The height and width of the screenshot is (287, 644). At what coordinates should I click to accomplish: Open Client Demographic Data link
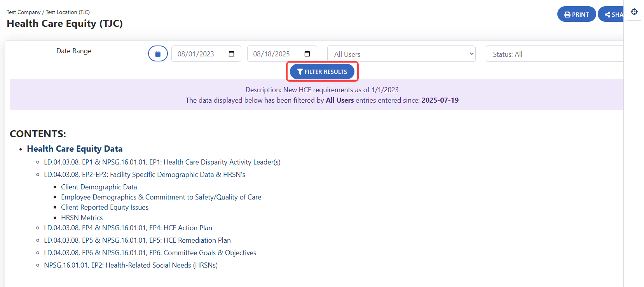pos(99,187)
